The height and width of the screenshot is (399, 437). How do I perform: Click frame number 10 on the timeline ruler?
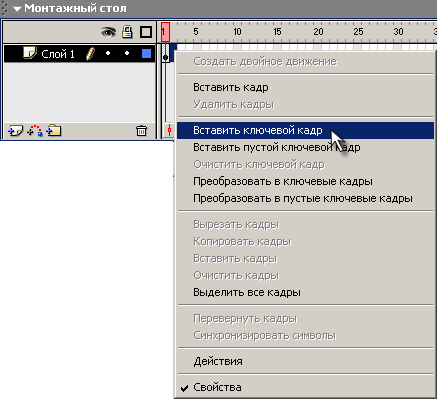(237, 32)
